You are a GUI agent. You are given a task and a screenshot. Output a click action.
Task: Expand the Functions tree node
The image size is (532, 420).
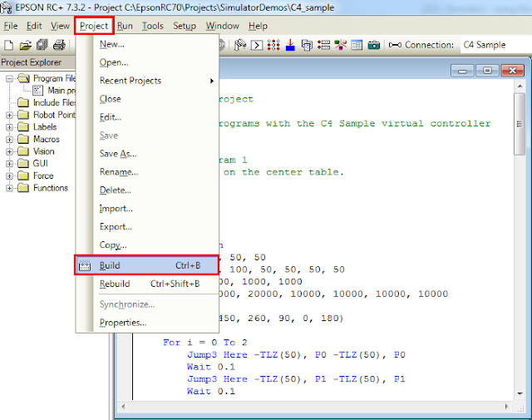pos(9,188)
